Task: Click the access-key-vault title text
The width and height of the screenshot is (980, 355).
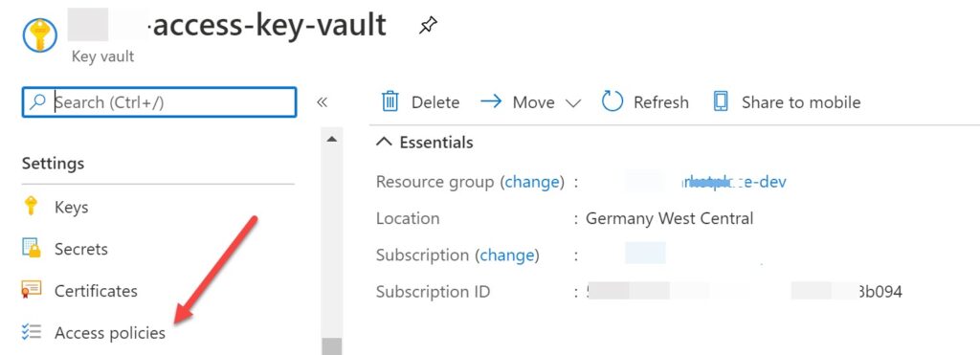Action: click(270, 26)
